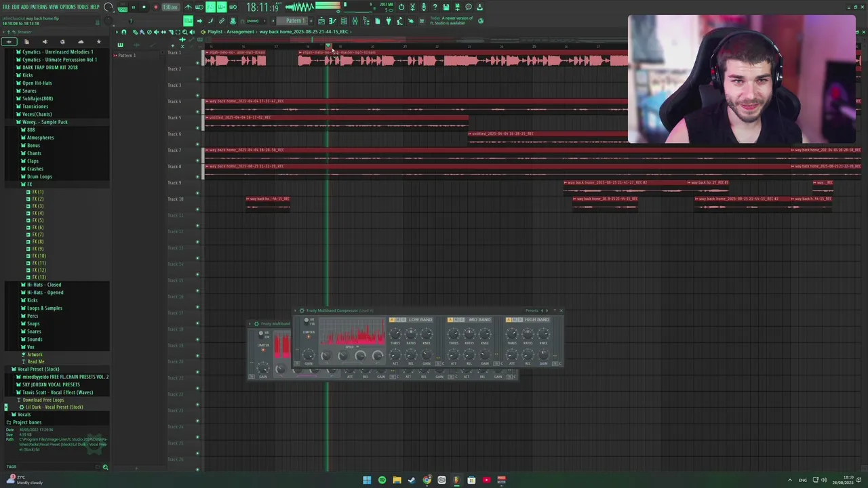
Task: Click the 130 BPM tempo field
Action: pos(170,7)
